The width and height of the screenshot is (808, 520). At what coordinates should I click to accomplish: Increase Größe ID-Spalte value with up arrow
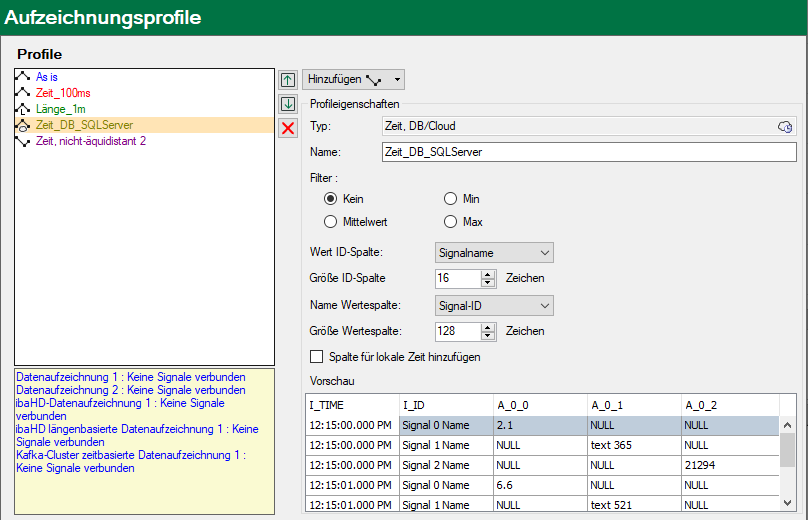pyautogui.click(x=488, y=274)
